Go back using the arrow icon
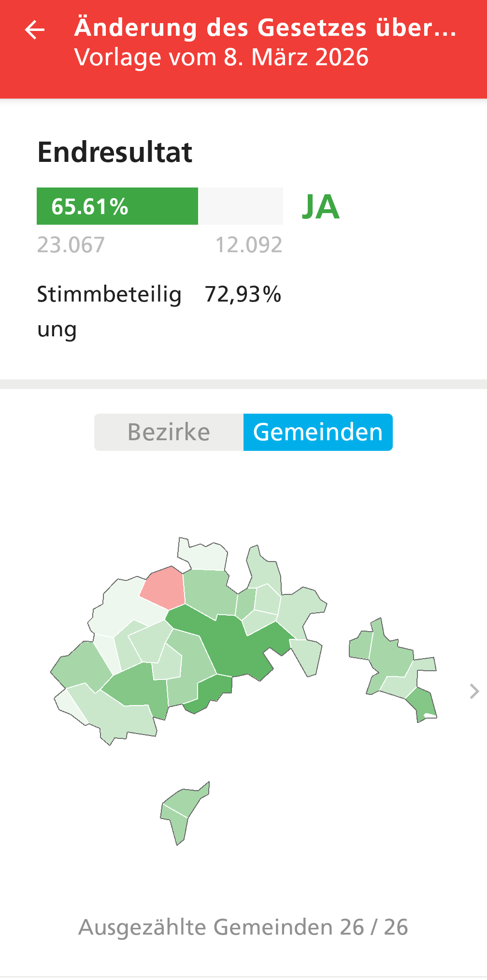487x980 pixels. 35,30
